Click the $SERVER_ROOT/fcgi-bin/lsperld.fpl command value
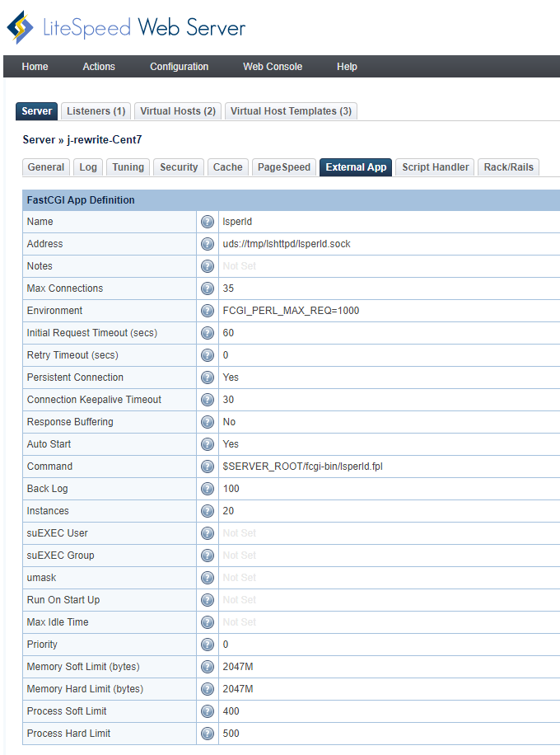The height and width of the screenshot is (755, 560). click(302, 466)
